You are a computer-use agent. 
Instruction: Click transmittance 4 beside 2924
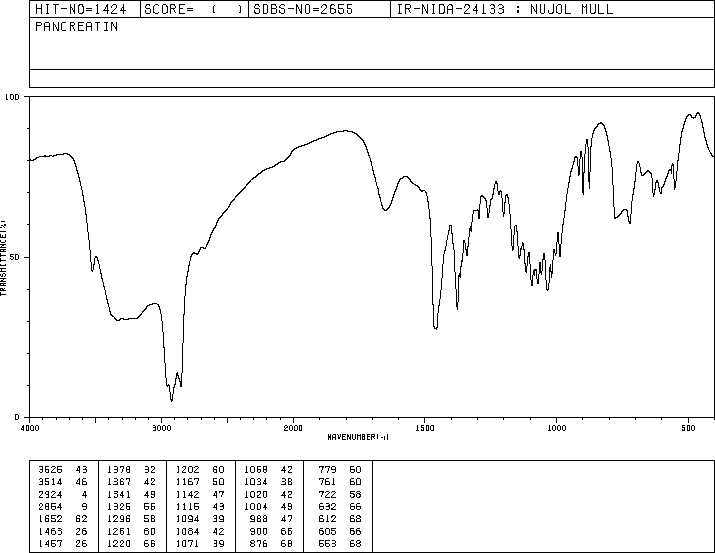point(84,494)
